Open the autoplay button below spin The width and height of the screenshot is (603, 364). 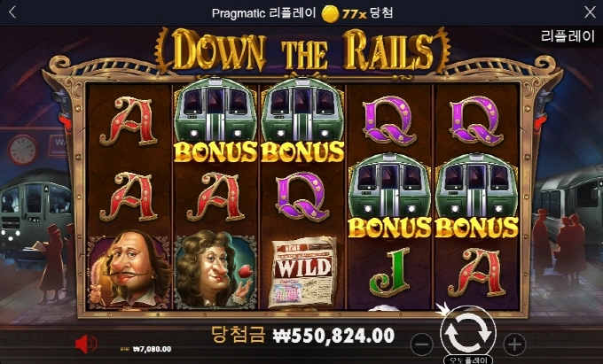coord(468,360)
